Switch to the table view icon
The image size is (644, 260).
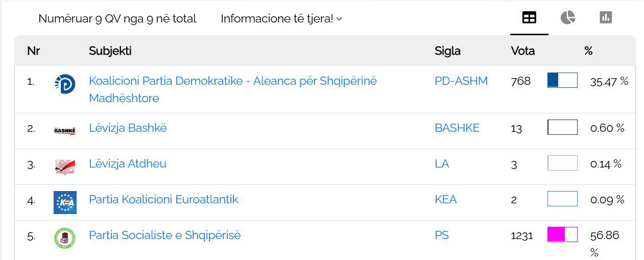[529, 18]
